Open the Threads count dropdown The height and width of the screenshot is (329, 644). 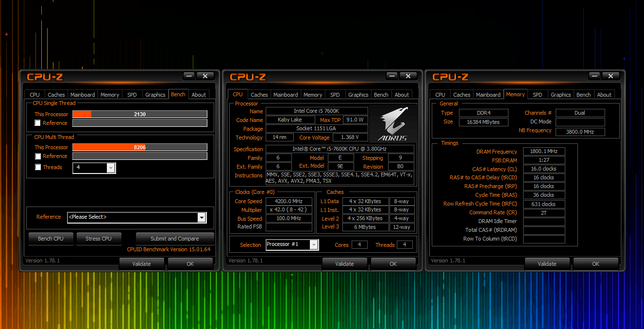click(110, 168)
